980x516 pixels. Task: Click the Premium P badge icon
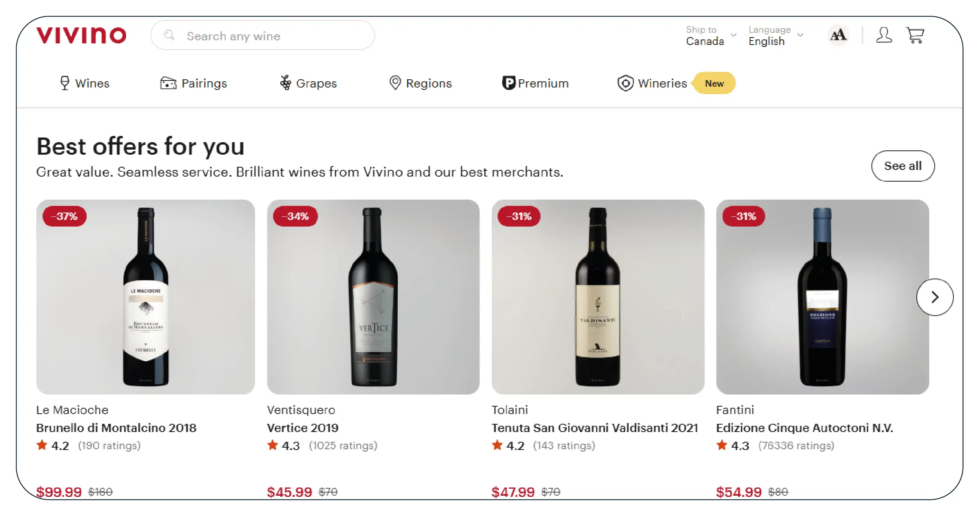tap(509, 83)
